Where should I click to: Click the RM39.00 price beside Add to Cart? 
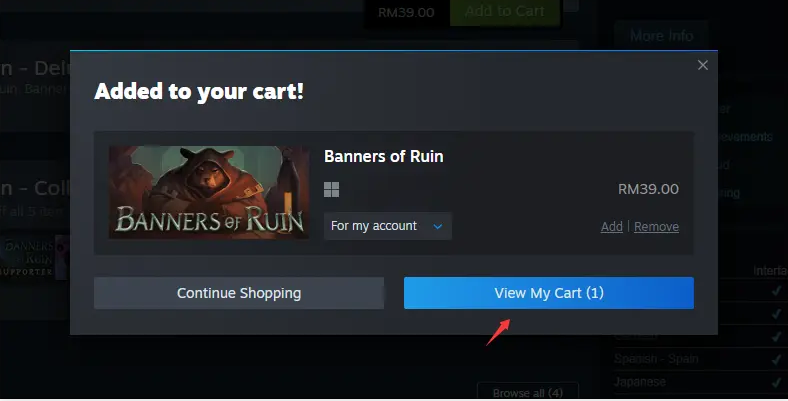(x=406, y=13)
